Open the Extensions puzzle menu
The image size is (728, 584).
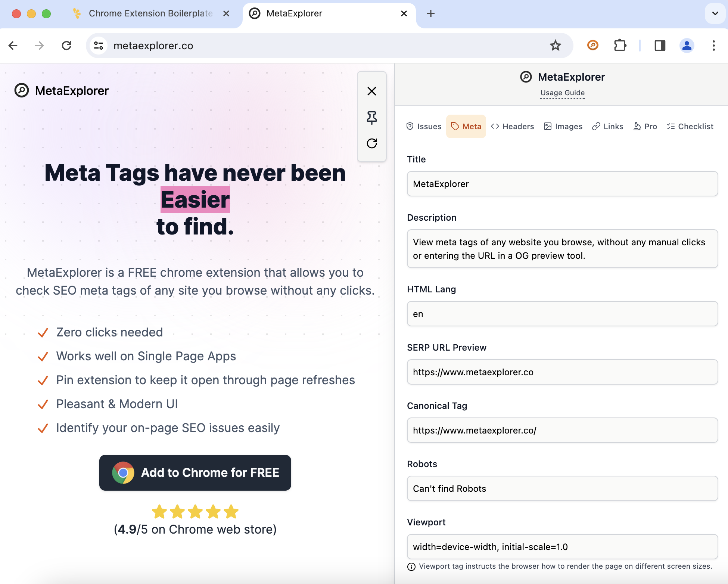(620, 46)
